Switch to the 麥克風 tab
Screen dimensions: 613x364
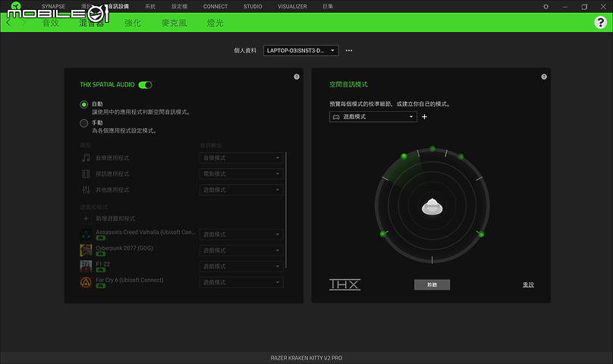174,23
